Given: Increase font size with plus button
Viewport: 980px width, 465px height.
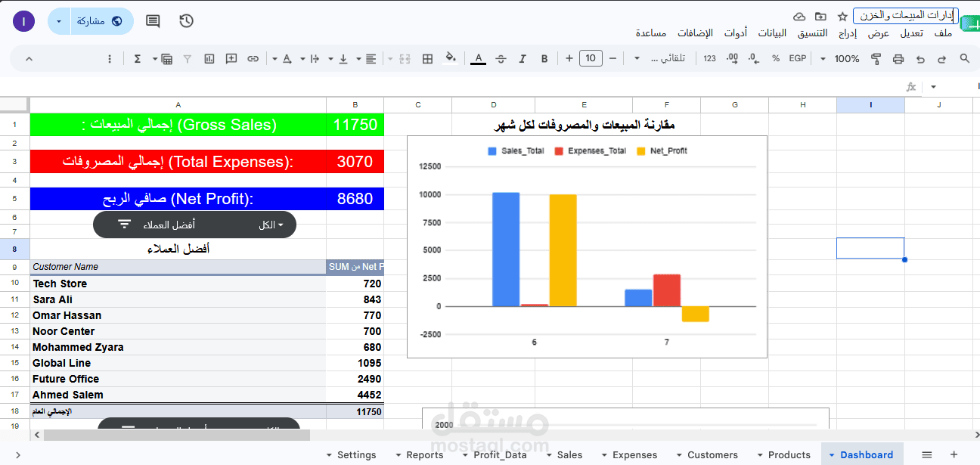Looking at the screenshot, I should (569, 58).
